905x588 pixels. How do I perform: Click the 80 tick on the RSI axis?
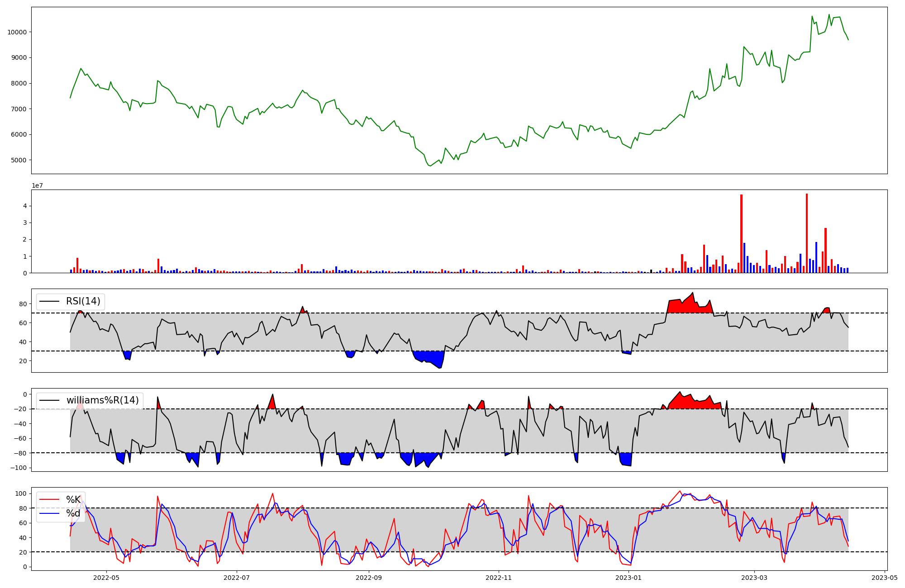23,304
